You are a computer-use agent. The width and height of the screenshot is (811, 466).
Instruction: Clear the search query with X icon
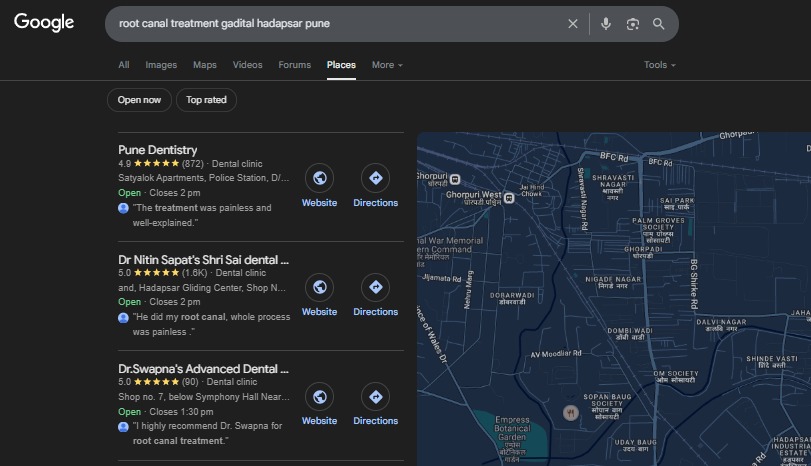(x=573, y=24)
